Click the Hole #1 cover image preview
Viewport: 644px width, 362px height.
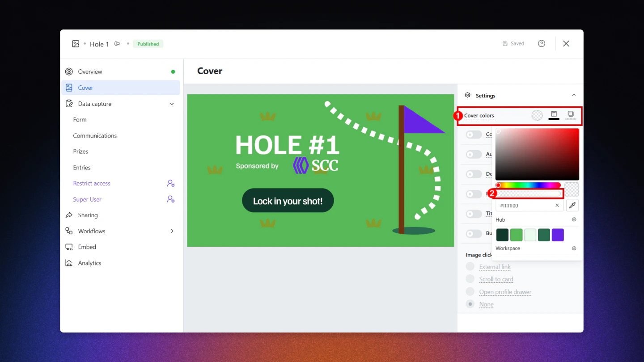point(321,170)
